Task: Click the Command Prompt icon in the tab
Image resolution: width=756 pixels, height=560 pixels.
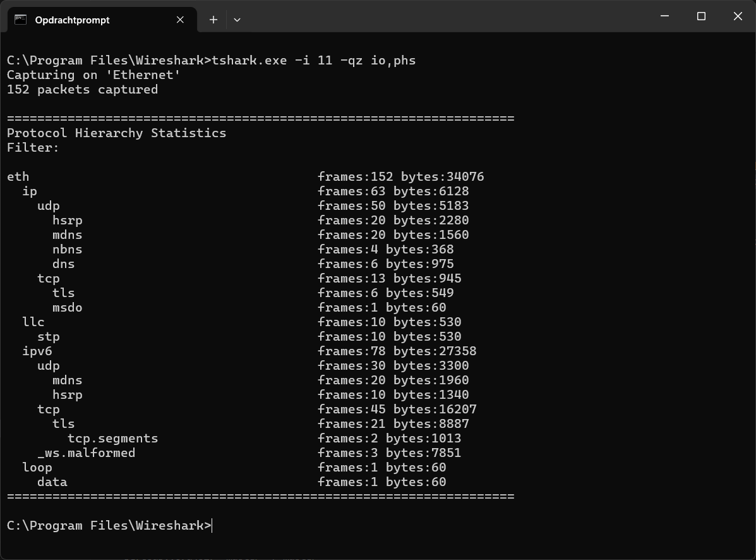Action: (x=20, y=20)
